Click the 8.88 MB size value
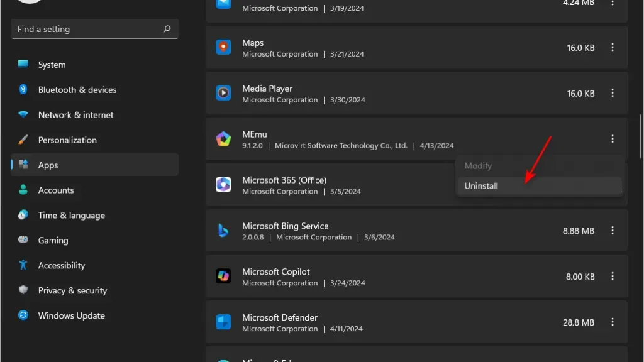The image size is (644, 362). (579, 231)
